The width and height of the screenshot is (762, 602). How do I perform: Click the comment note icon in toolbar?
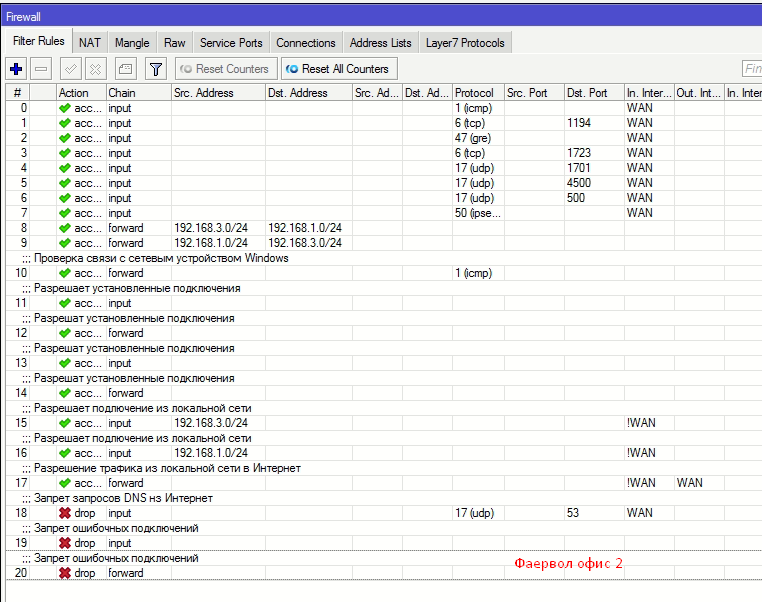(125, 69)
